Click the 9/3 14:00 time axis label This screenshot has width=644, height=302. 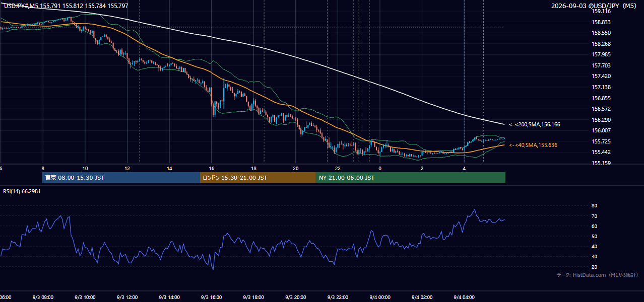click(x=169, y=297)
